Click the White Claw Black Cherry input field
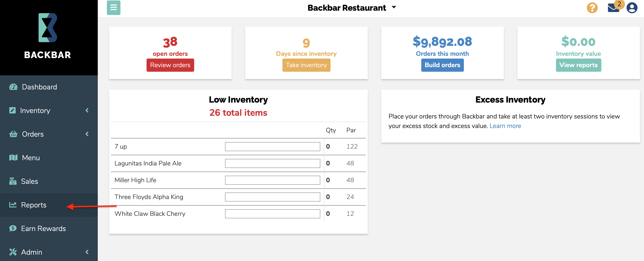 click(x=273, y=214)
